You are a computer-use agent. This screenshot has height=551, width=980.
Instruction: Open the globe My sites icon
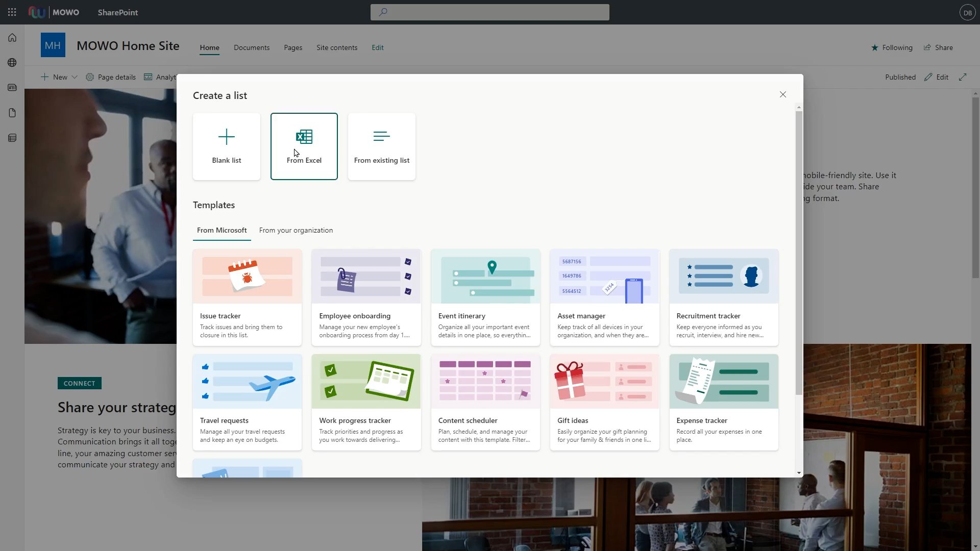(12, 63)
